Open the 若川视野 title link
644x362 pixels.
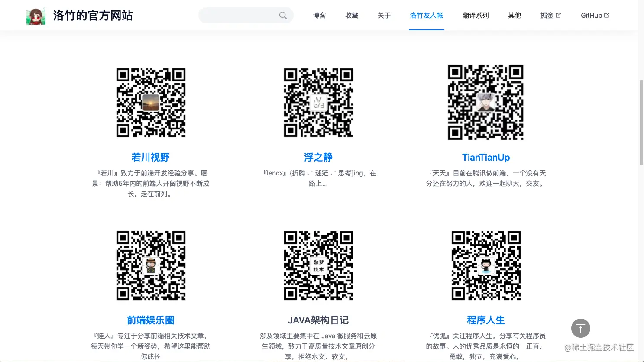click(151, 157)
